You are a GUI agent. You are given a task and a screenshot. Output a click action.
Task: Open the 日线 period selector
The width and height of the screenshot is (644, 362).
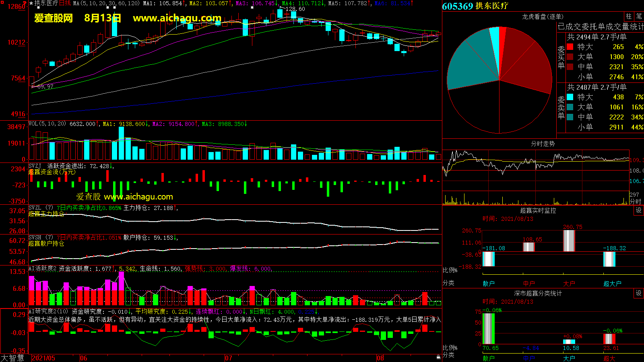click(65, 3)
